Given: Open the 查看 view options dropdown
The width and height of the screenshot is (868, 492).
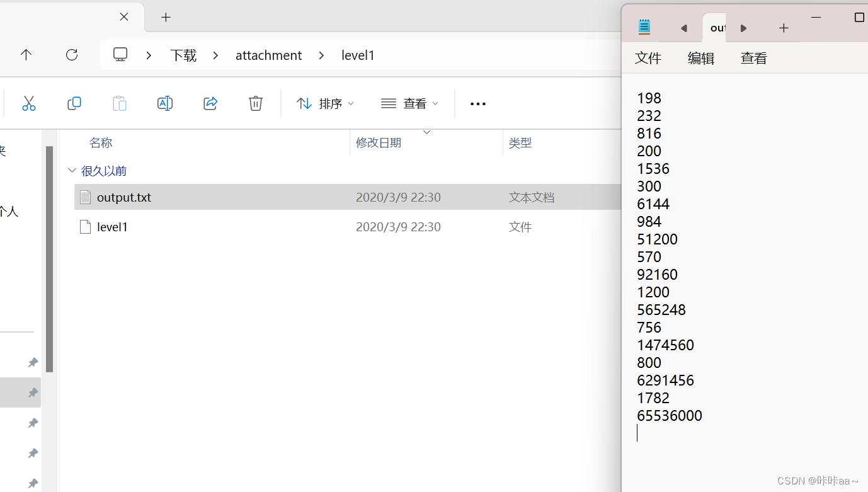Looking at the screenshot, I should coord(409,103).
